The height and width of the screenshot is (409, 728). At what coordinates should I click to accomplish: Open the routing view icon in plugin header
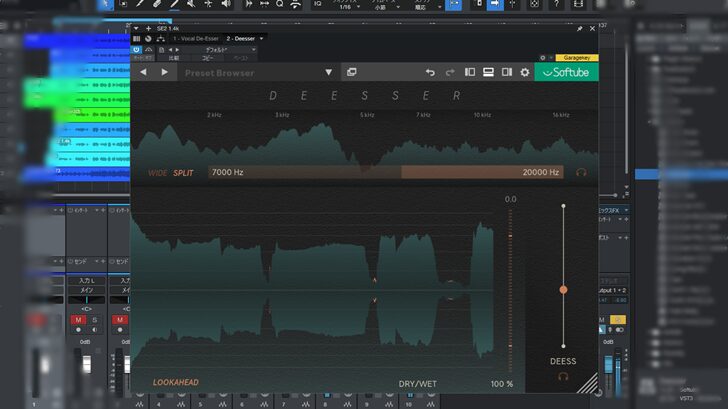(x=161, y=39)
